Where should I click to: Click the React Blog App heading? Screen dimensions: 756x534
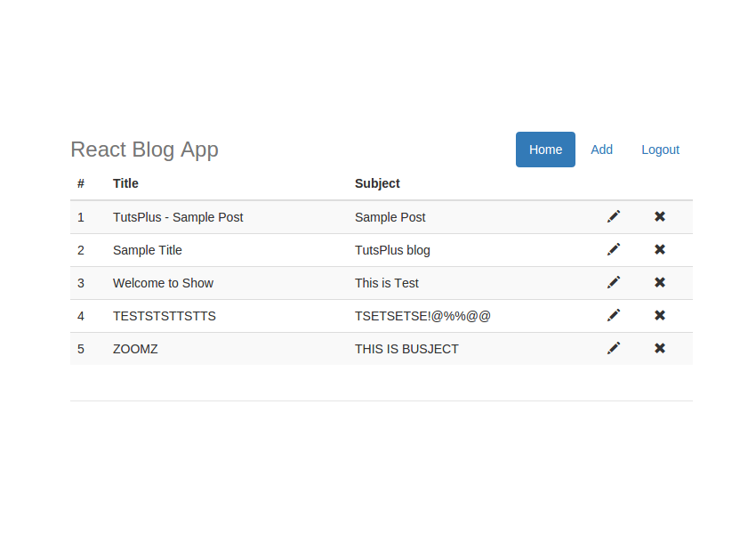click(144, 150)
